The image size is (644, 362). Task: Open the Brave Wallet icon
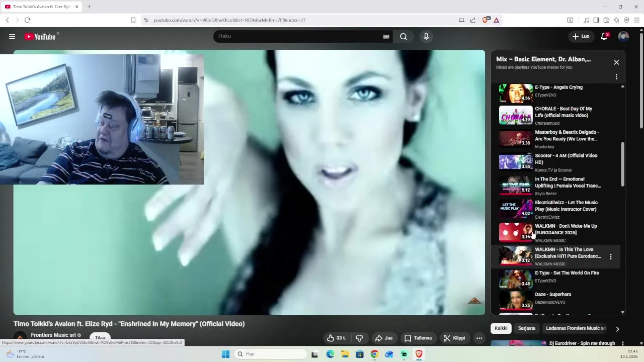(606, 20)
